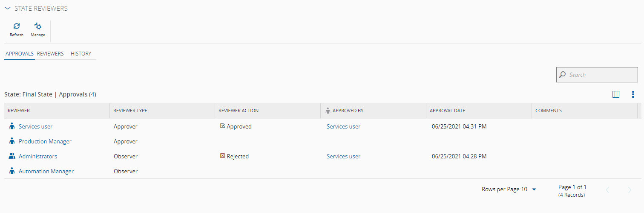
Task: Go to the next page arrow
Action: coord(630,190)
